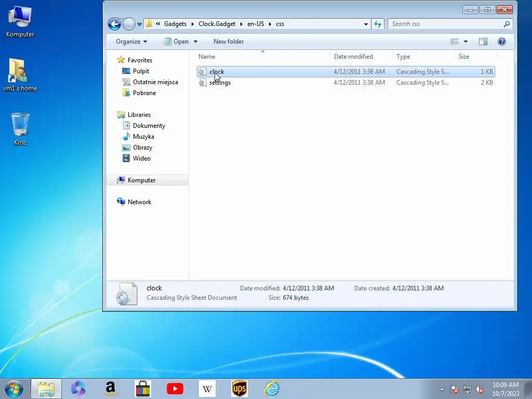Screen dimensions: 532x399
Task: Select the settings CSS file
Action: [x=345, y=83]
